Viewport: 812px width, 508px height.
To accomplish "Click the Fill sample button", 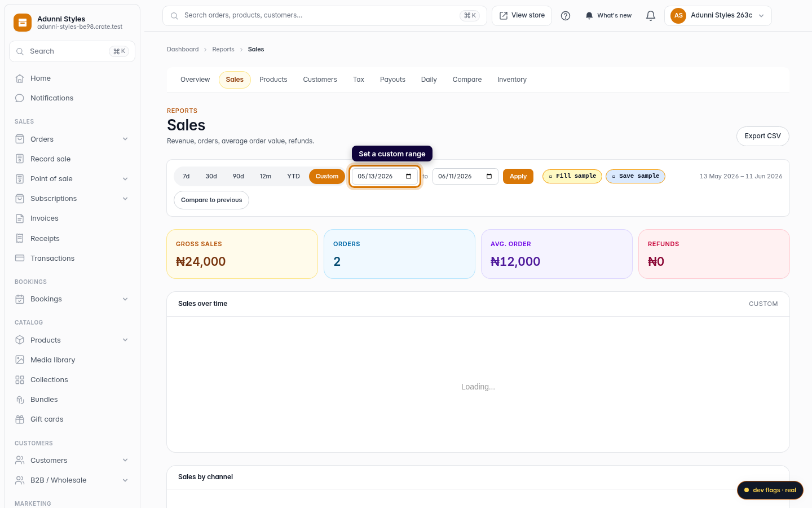I will (572, 177).
